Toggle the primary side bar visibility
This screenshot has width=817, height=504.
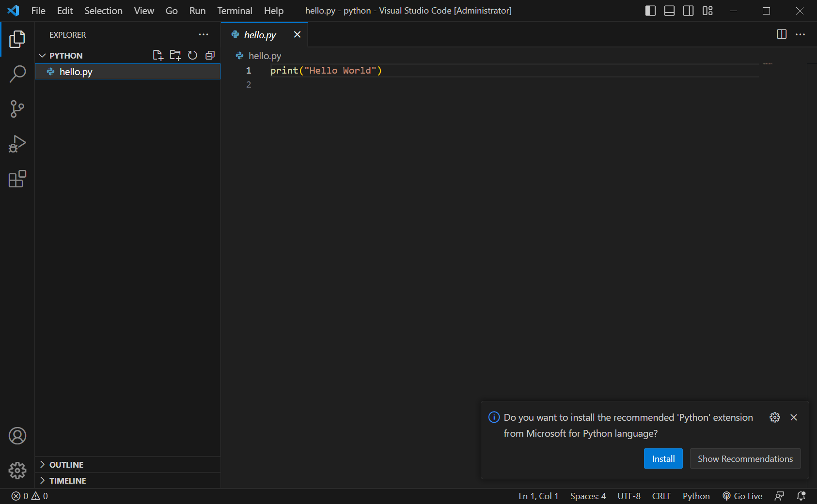(651, 11)
